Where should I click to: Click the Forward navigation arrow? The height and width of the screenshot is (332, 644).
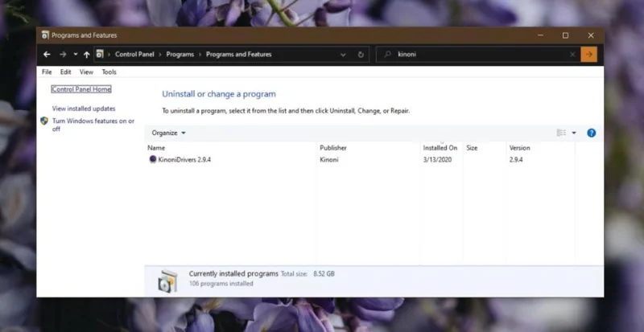pyautogui.click(x=63, y=54)
